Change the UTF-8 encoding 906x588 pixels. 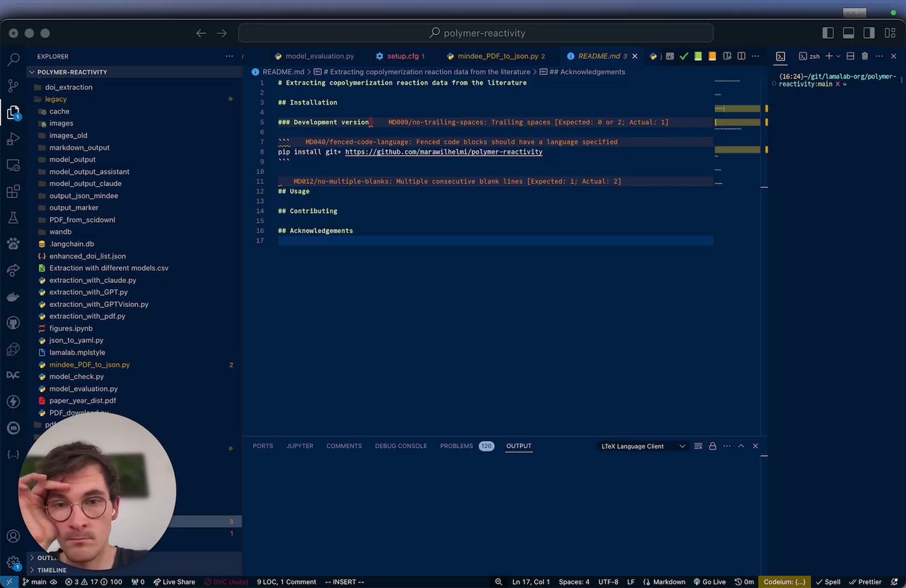(x=608, y=582)
